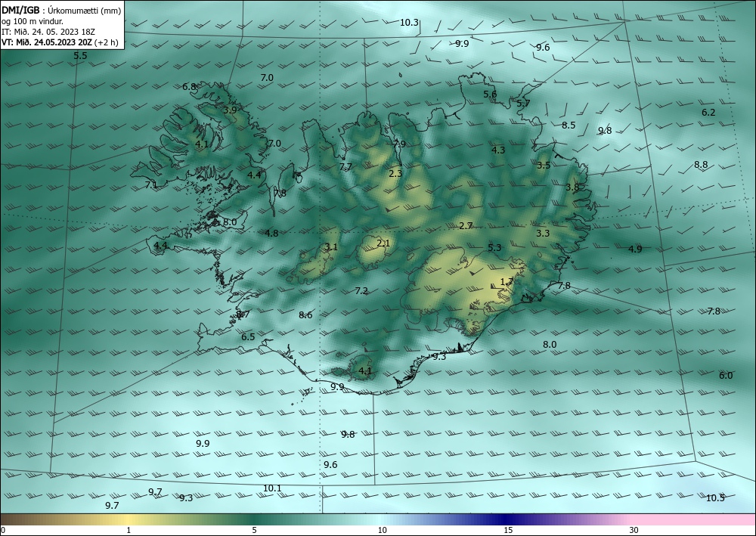Screen dimensions: 756x536
Task: Click the 'IT: Mið. 24. 05. 2023 18Z' line
Action: [48, 32]
